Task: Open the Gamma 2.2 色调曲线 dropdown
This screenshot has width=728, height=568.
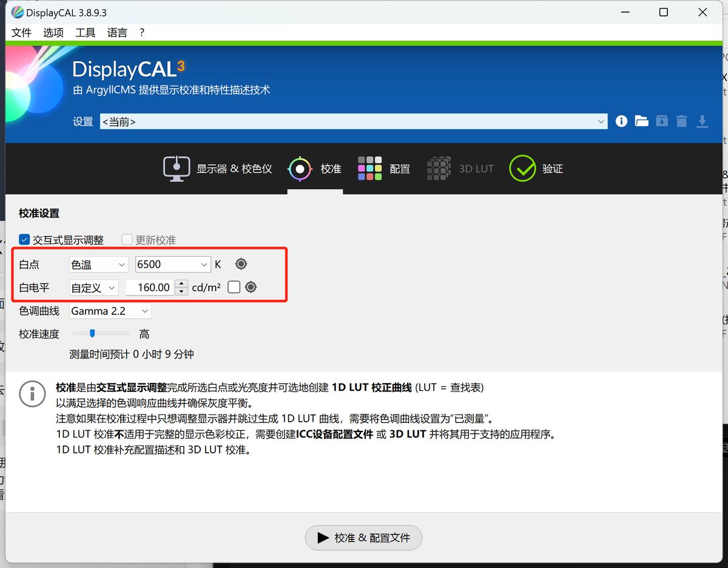Action: point(110,310)
